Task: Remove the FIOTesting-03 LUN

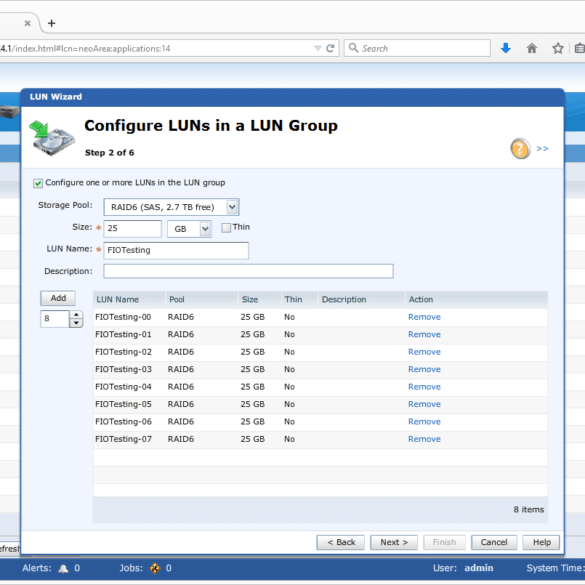Action: 424,369
